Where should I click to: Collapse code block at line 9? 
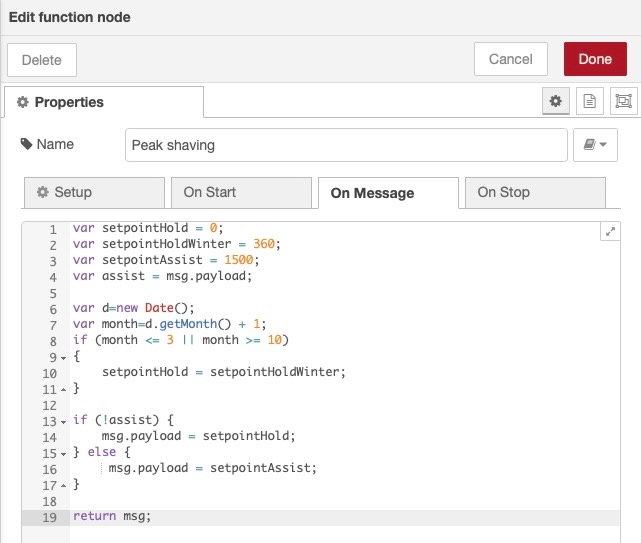point(63,357)
